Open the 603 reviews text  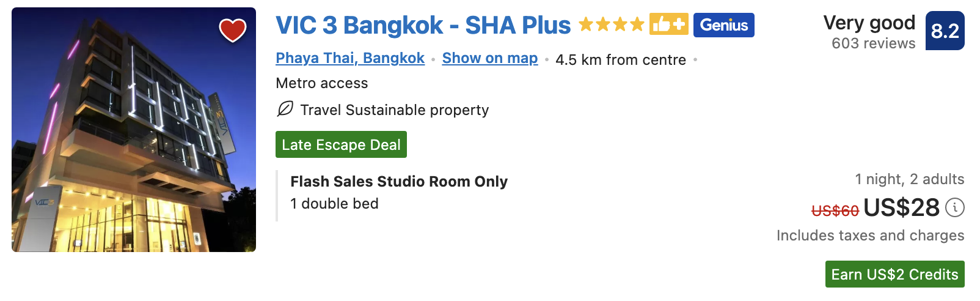[873, 43]
